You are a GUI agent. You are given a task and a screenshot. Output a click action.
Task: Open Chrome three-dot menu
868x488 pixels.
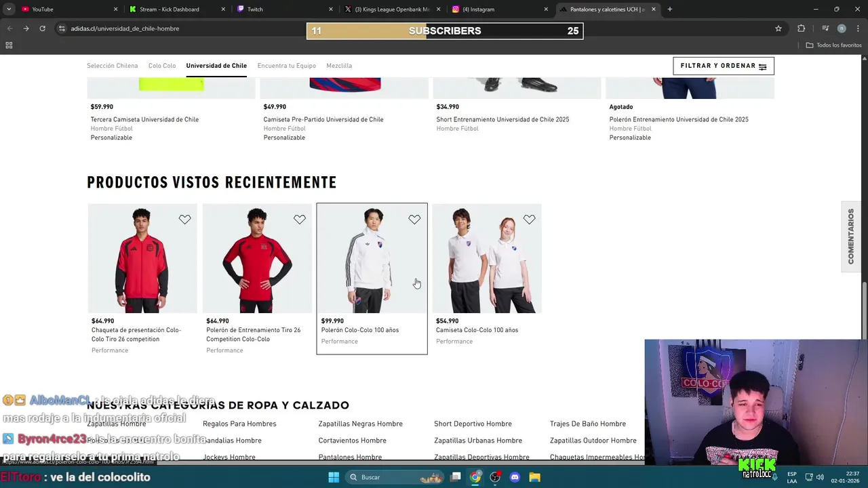coord(859,28)
